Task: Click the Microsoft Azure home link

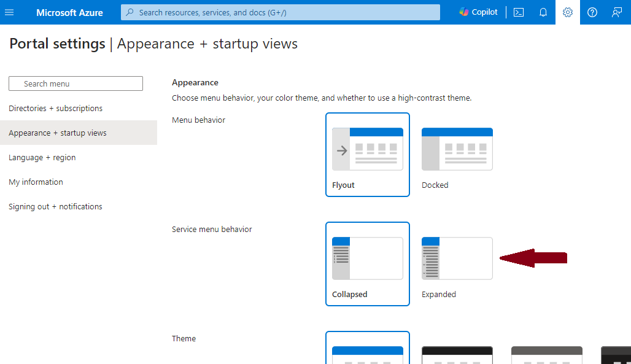Action: pyautogui.click(x=69, y=12)
